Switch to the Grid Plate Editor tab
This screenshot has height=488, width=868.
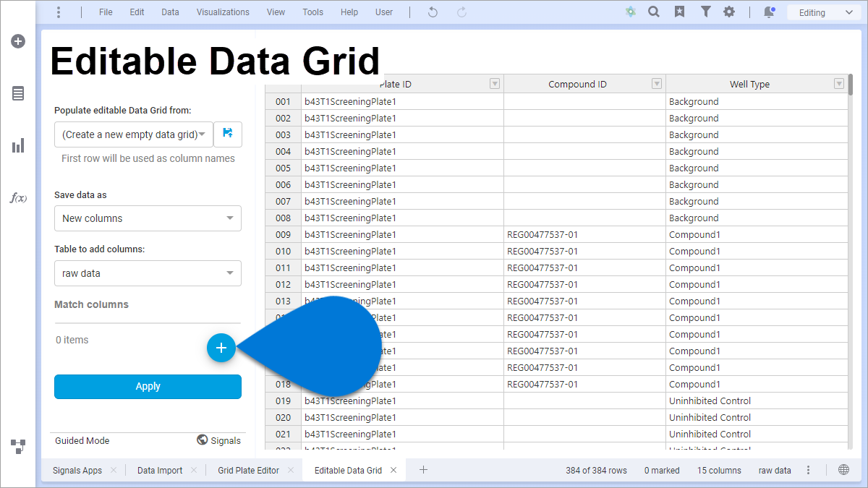click(249, 470)
